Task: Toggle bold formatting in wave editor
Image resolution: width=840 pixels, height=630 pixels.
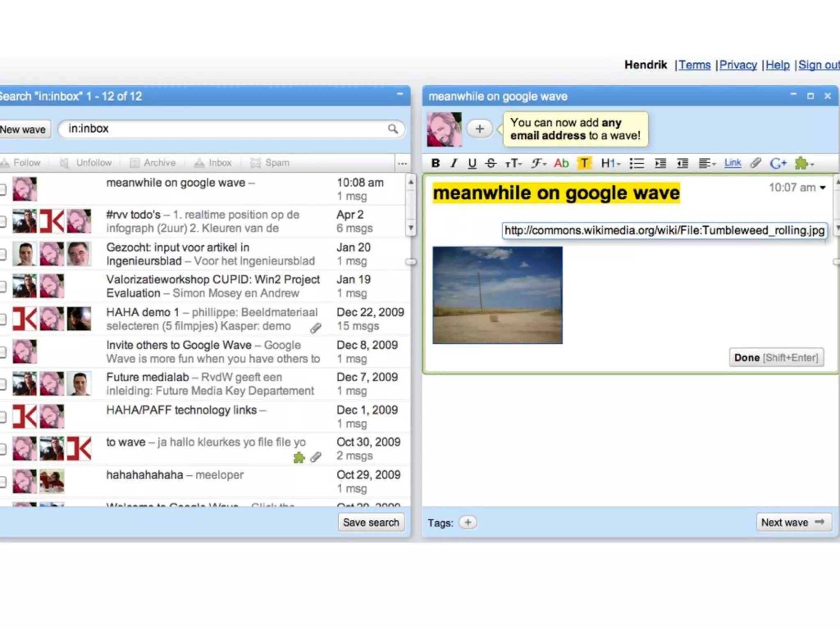Action: point(436,163)
